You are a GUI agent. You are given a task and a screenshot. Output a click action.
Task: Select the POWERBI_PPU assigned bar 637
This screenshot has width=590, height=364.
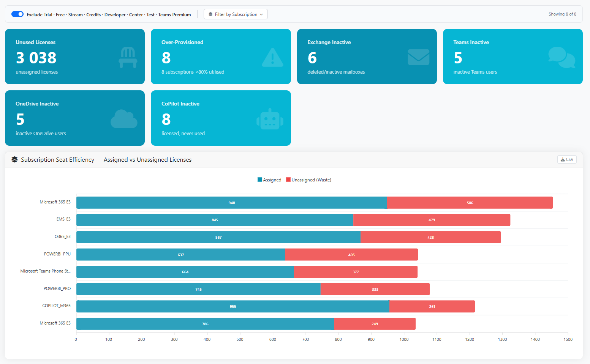(181, 255)
